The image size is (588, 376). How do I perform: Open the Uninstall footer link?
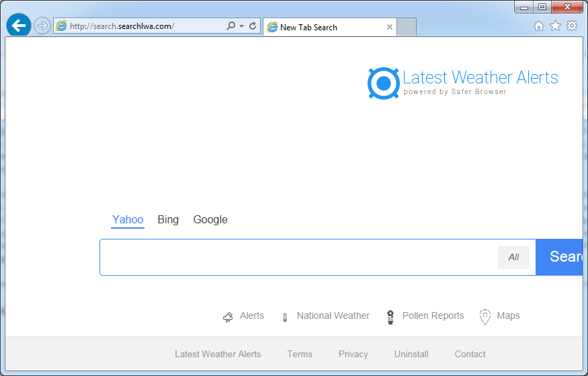point(411,354)
